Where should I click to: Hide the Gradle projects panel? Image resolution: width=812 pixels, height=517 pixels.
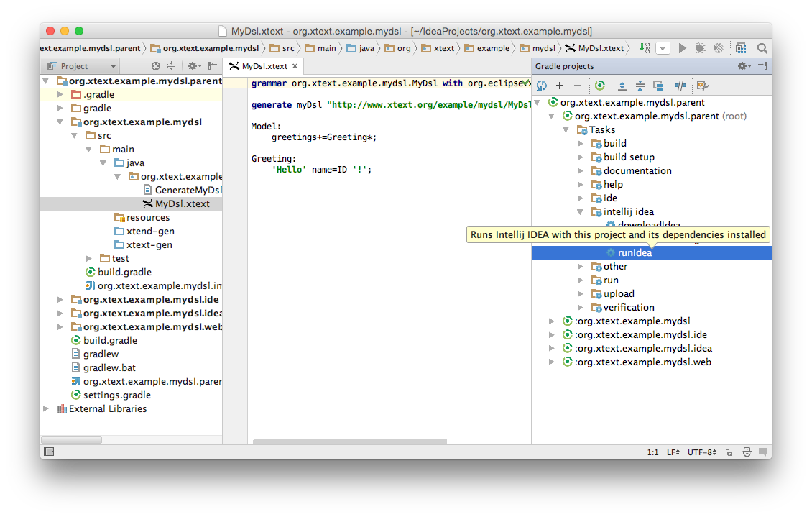pyautogui.click(x=762, y=65)
